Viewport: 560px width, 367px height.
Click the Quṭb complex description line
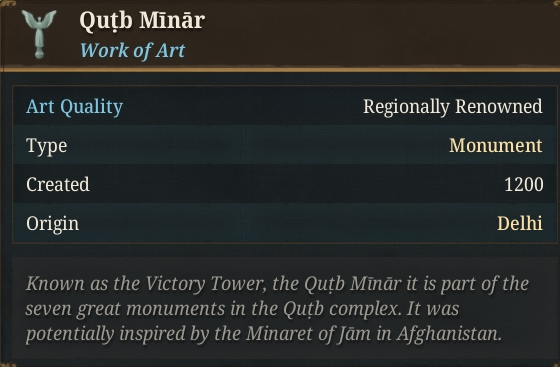pos(242,309)
